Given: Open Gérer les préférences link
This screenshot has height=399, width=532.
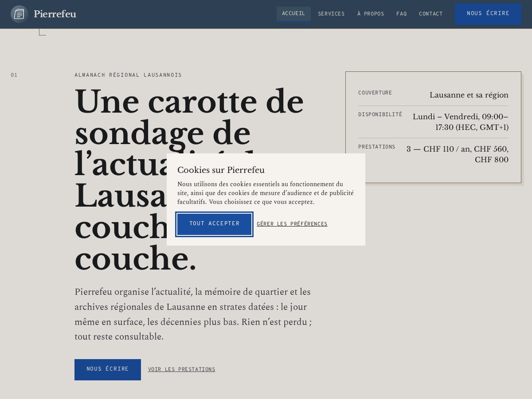Looking at the screenshot, I should point(292,224).
